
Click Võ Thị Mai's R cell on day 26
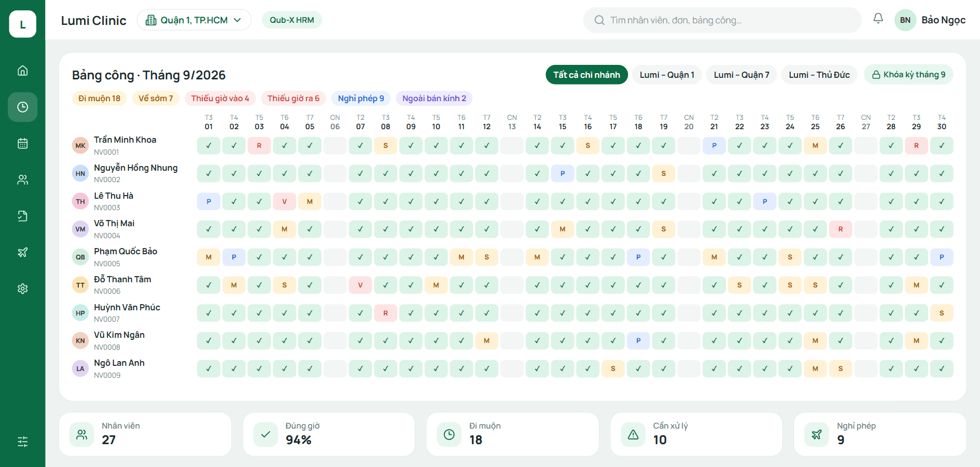point(841,229)
